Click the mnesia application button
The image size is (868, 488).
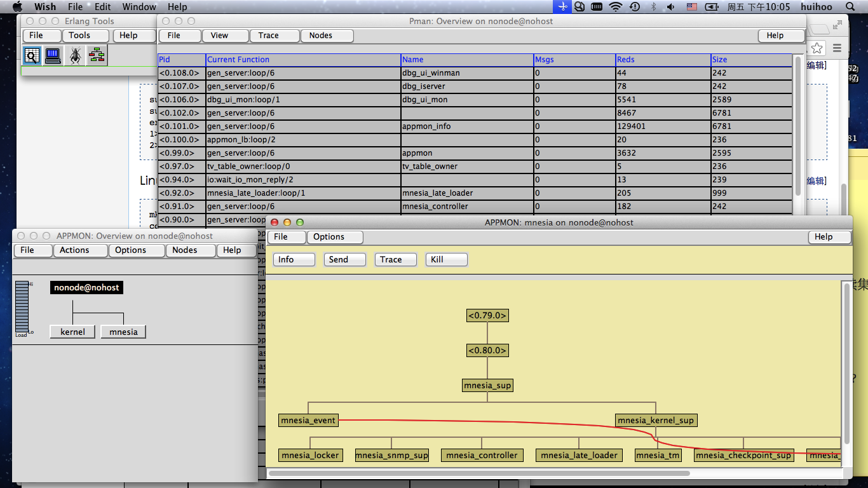(x=123, y=332)
